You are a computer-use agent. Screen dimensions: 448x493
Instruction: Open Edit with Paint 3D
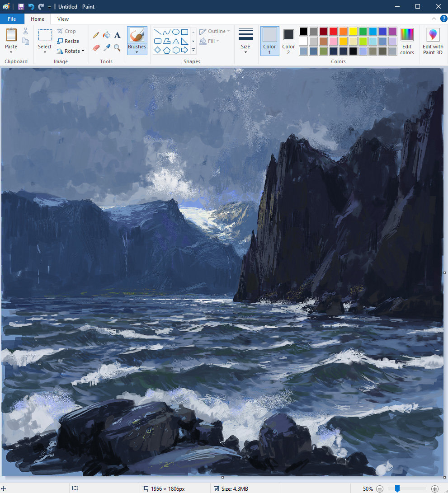tap(433, 41)
